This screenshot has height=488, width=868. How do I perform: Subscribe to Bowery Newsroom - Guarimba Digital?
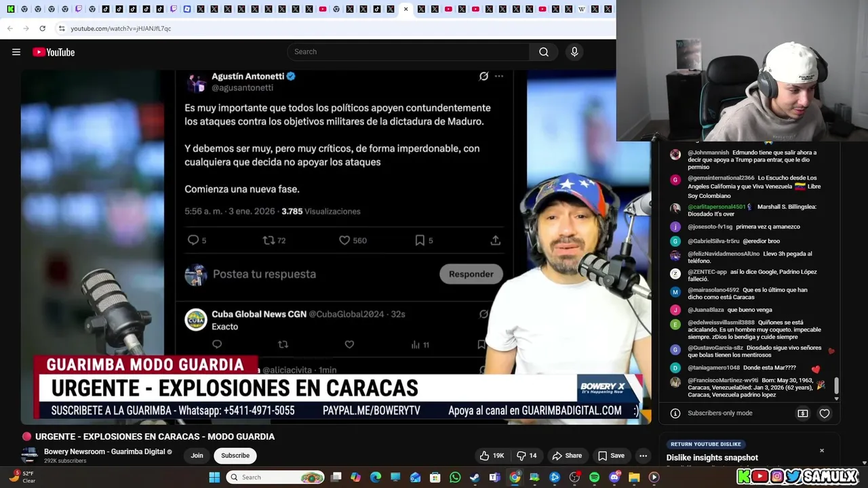click(x=235, y=455)
